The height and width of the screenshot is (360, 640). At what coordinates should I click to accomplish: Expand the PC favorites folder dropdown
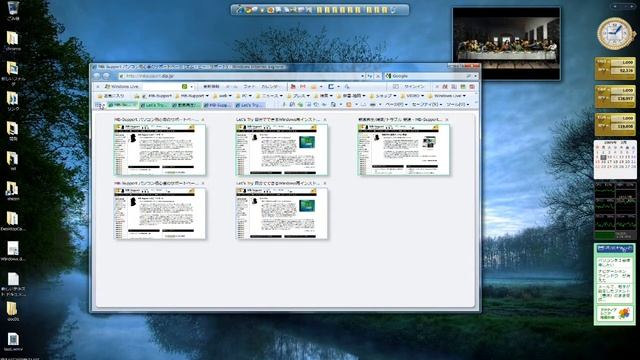(x=250, y=96)
